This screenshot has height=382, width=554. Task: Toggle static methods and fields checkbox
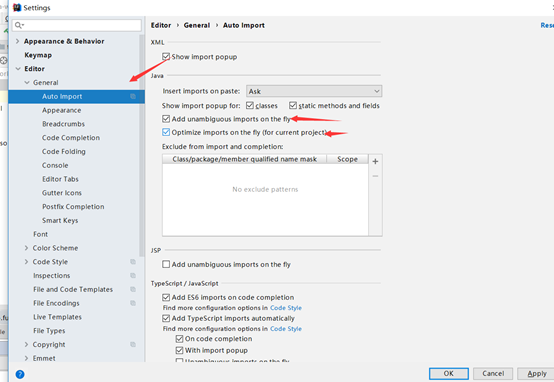pyautogui.click(x=293, y=105)
